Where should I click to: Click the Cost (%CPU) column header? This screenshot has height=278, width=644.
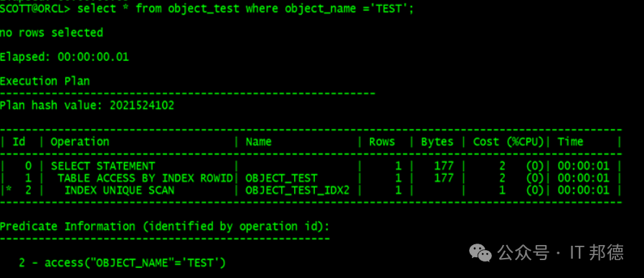(508, 142)
